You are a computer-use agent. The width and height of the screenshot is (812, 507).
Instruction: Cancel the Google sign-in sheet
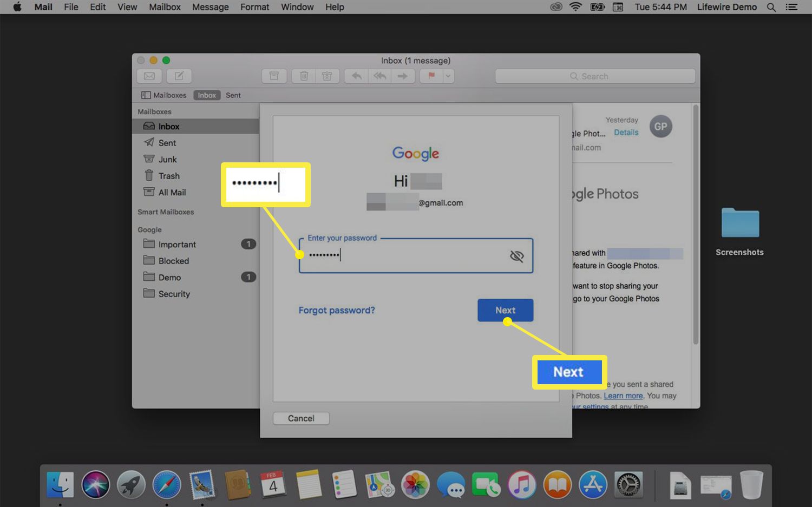pyautogui.click(x=301, y=418)
